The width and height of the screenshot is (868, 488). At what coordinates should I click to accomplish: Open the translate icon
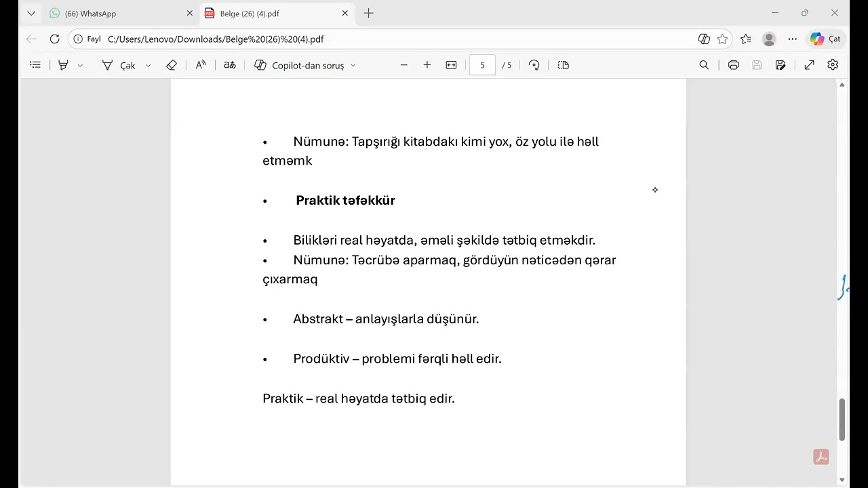[230, 65]
